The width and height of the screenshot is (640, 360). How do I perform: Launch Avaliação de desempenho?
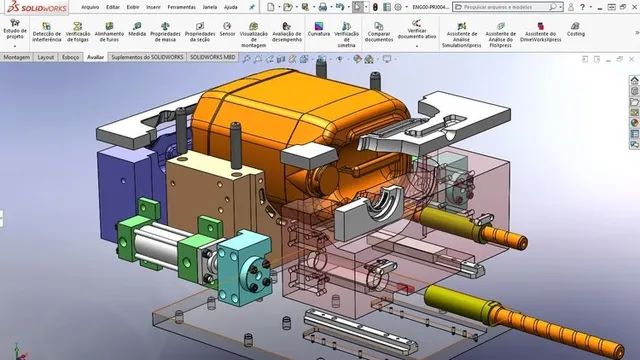pyautogui.click(x=287, y=32)
